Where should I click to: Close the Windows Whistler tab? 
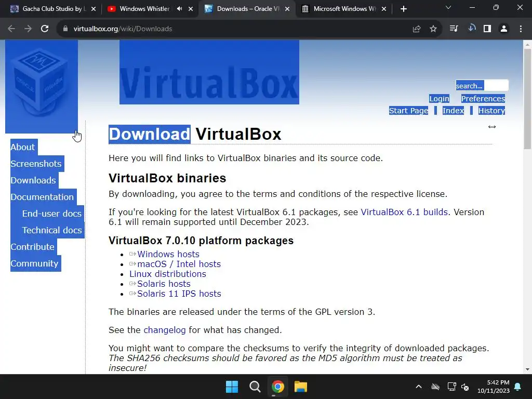(x=191, y=9)
